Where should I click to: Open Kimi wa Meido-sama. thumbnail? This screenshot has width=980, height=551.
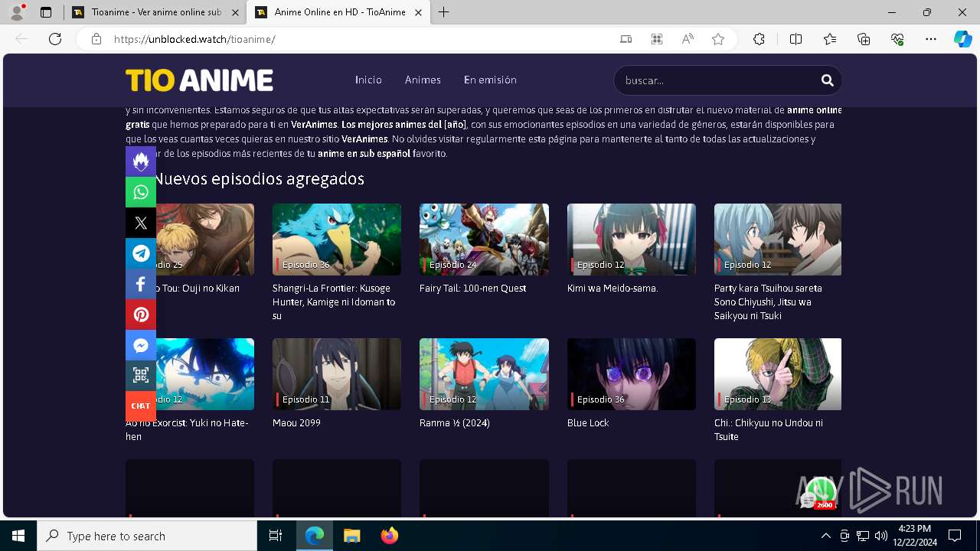point(632,240)
